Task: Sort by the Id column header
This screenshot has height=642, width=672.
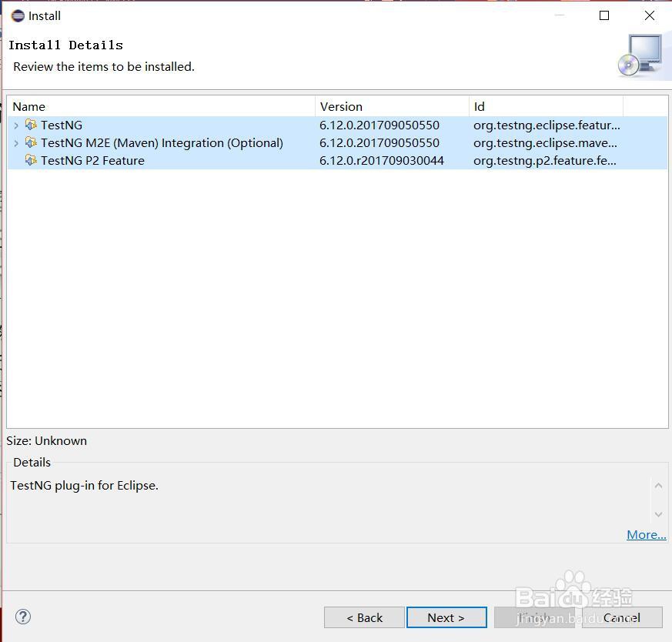Action: (546, 106)
